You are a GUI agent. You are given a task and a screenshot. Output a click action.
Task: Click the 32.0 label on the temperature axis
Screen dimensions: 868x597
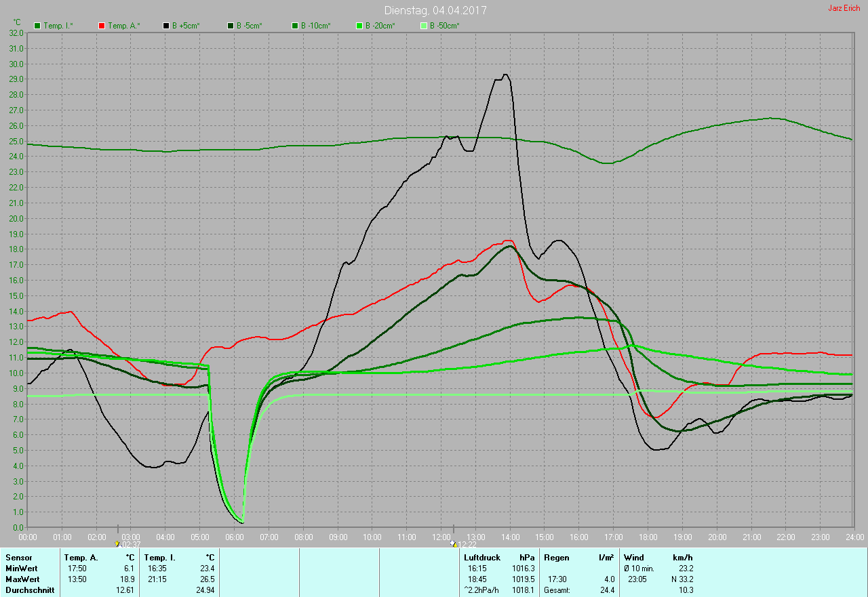(x=17, y=33)
